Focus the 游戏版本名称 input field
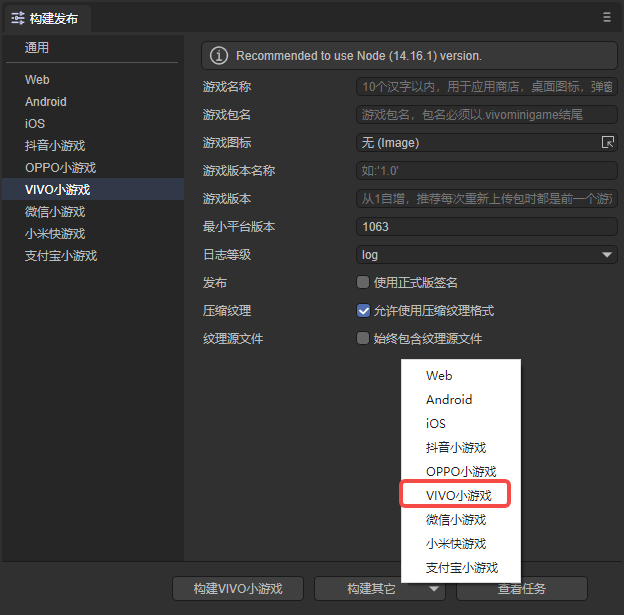The image size is (624, 615). (x=486, y=170)
